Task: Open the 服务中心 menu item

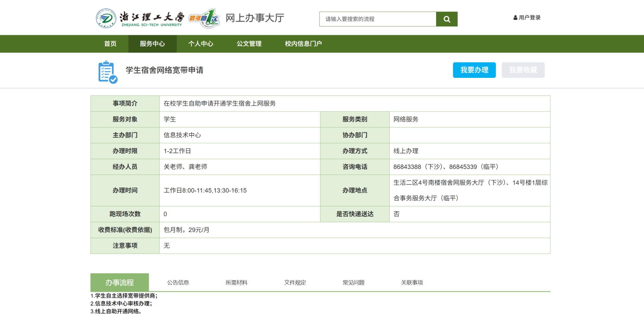Action: 152,44
